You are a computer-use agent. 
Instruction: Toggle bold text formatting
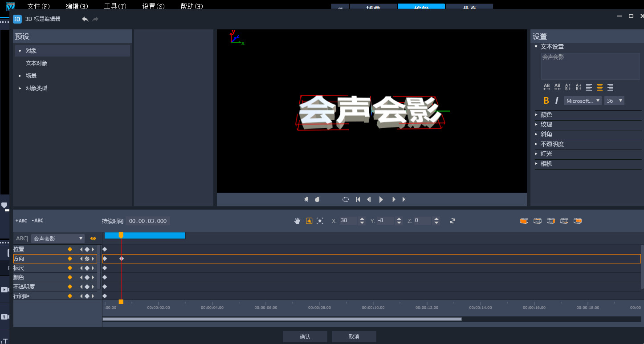pos(546,101)
